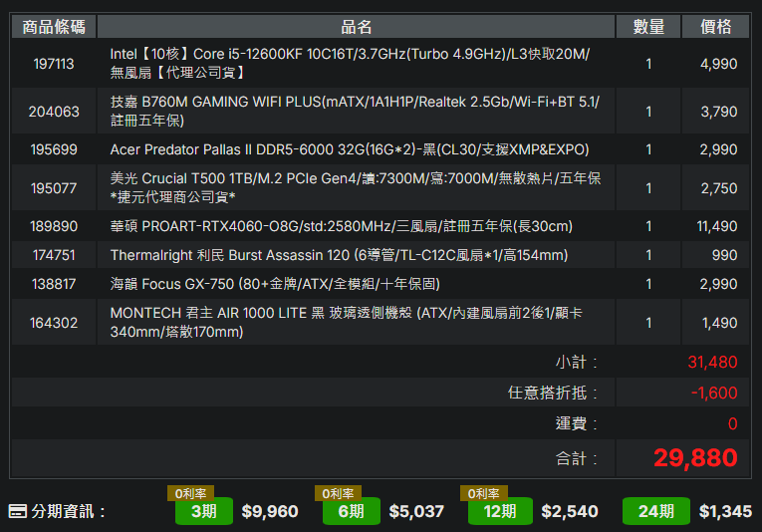Click the 4,990 price of Intel CPU
Screen dimensions: 762x532
click(x=718, y=64)
